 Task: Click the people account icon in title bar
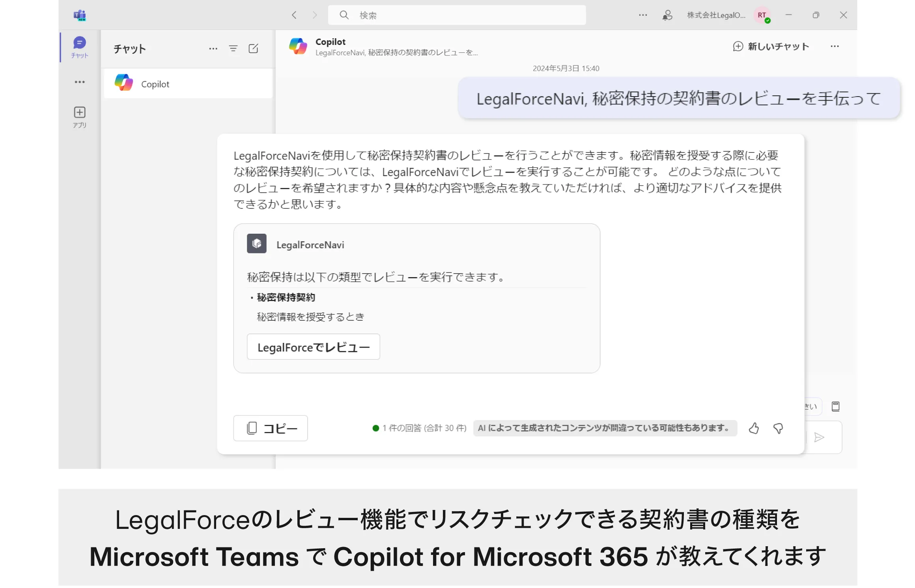point(667,15)
